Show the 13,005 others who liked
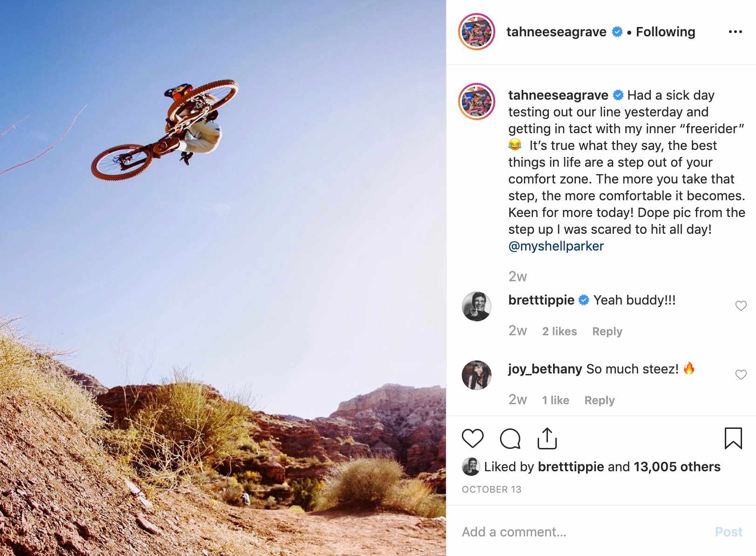Image resolution: width=756 pixels, height=556 pixels. pos(677,467)
